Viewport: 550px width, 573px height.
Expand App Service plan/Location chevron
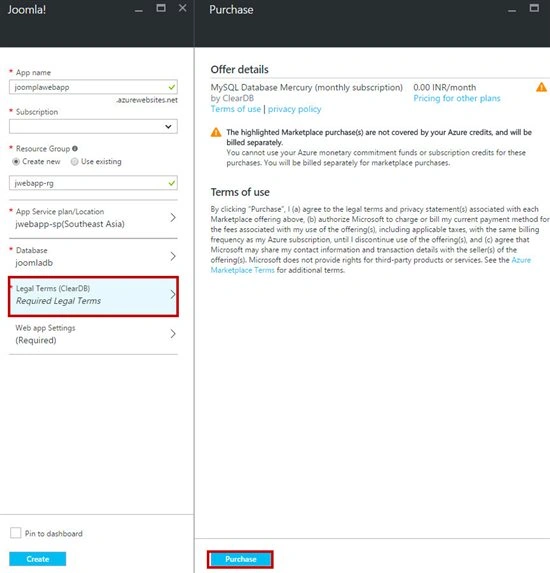(x=173, y=217)
